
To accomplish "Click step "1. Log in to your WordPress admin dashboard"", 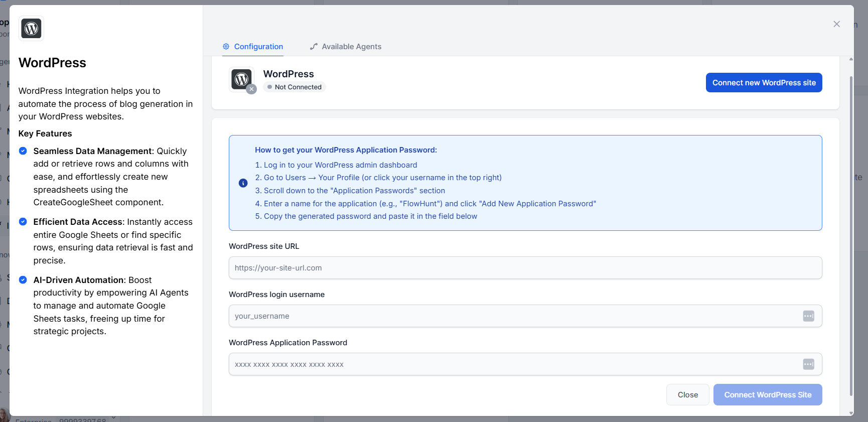I will 336,165.
